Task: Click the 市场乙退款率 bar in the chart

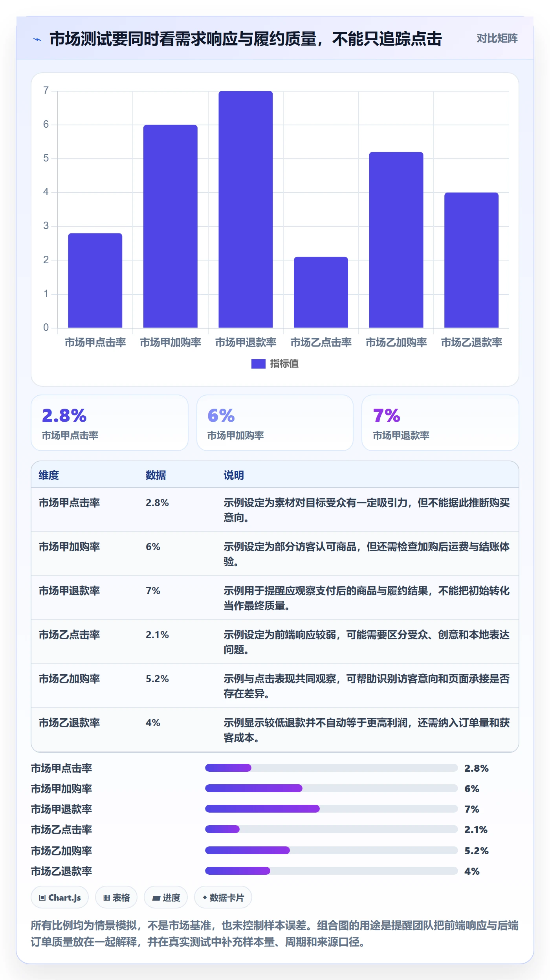Action: (471, 260)
